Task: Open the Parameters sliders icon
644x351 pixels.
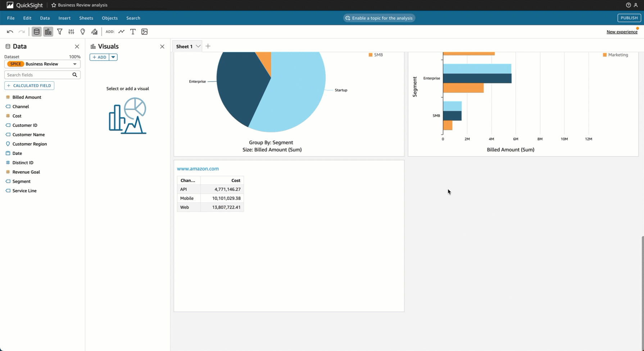Action: coord(71,32)
